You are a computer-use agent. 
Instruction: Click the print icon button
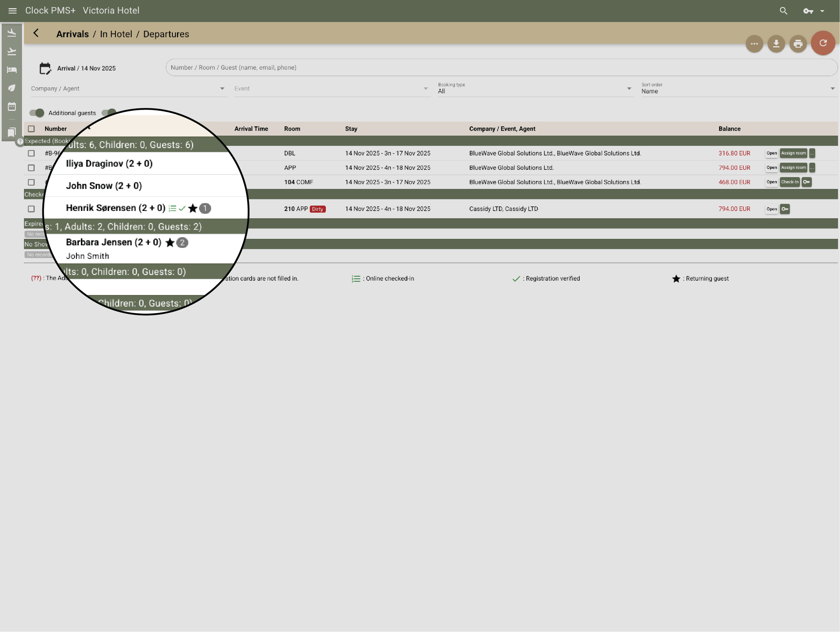pyautogui.click(x=798, y=44)
